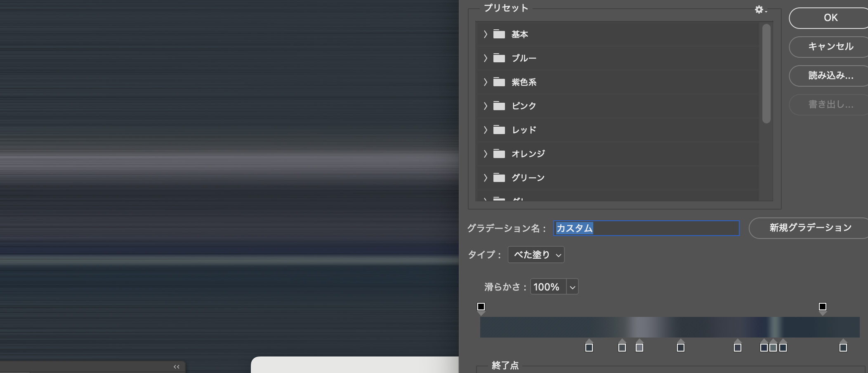Expand the レッド preset folder chevron
The image size is (868, 373).
[486, 130]
